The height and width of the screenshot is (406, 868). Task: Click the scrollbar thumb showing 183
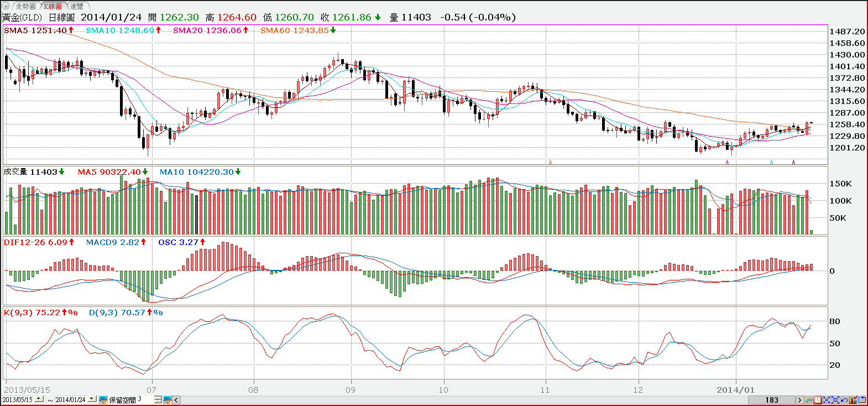point(772,400)
